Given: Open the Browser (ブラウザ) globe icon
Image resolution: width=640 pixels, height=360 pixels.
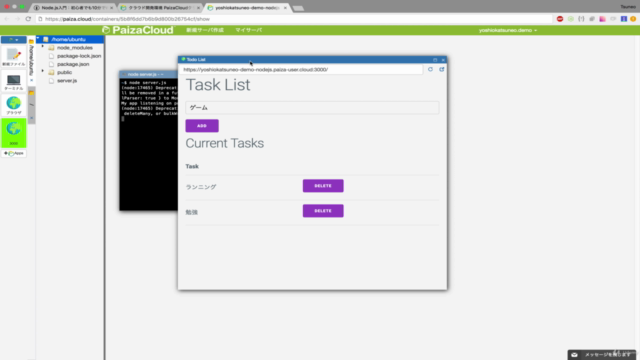Looking at the screenshot, I should pyautogui.click(x=13, y=105).
